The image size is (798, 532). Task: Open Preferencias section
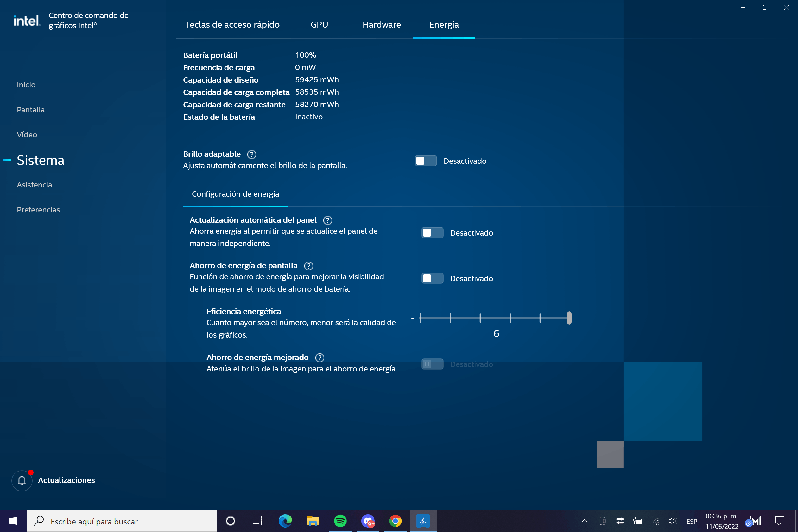38,210
